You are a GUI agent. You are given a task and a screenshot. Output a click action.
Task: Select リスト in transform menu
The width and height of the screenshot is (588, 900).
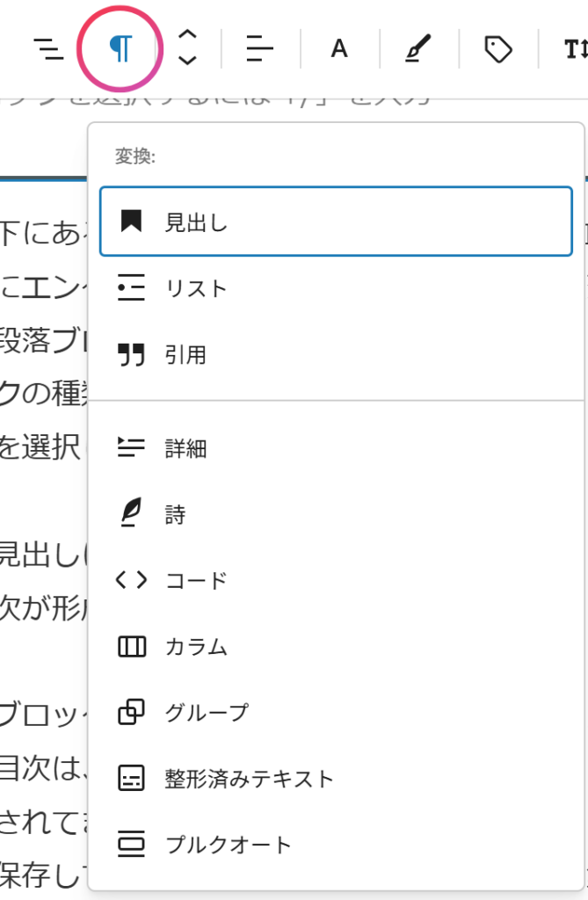click(197, 288)
